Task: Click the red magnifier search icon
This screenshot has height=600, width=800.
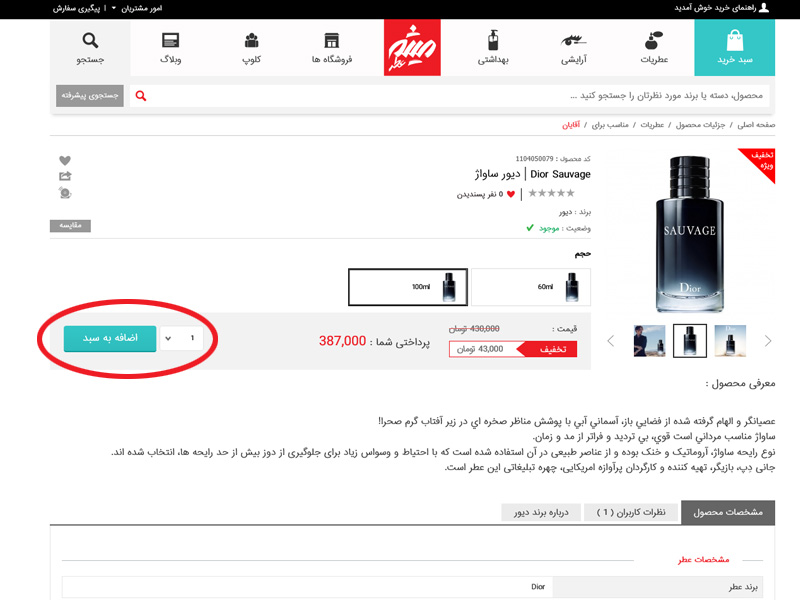Action: click(x=141, y=96)
